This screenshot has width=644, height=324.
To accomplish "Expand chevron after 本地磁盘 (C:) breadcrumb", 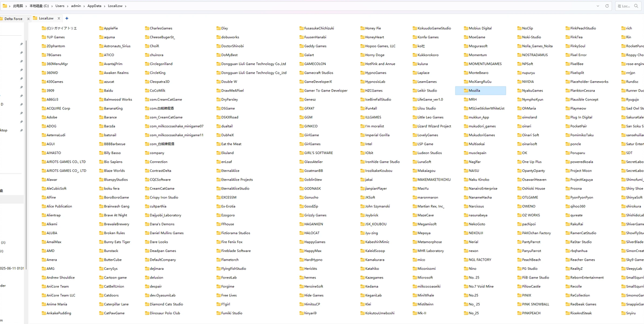I will click(x=52, y=6).
